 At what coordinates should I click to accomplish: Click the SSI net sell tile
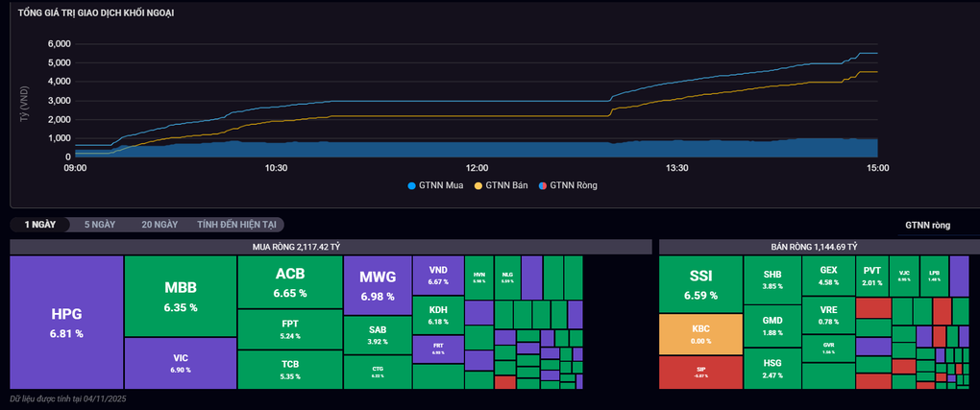(x=700, y=284)
